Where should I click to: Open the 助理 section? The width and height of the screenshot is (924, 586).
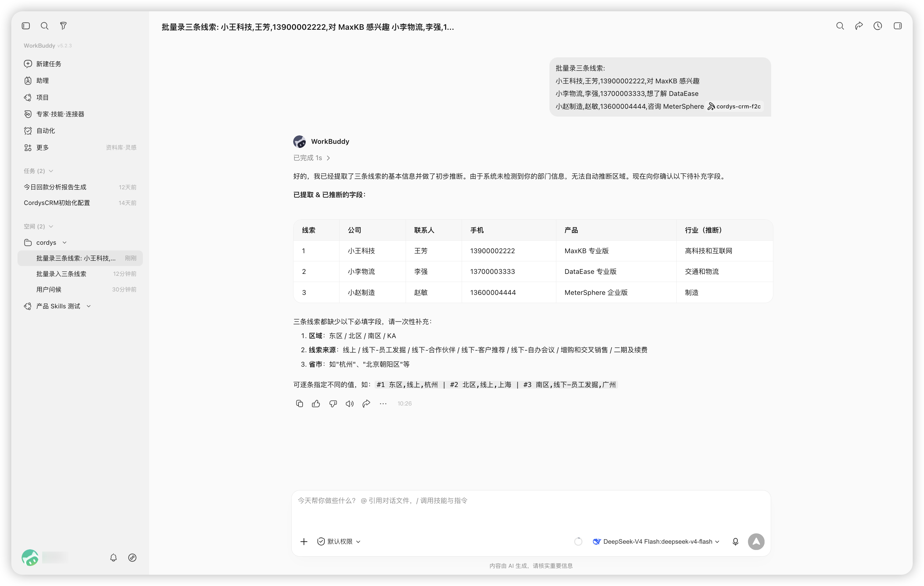(x=80, y=81)
